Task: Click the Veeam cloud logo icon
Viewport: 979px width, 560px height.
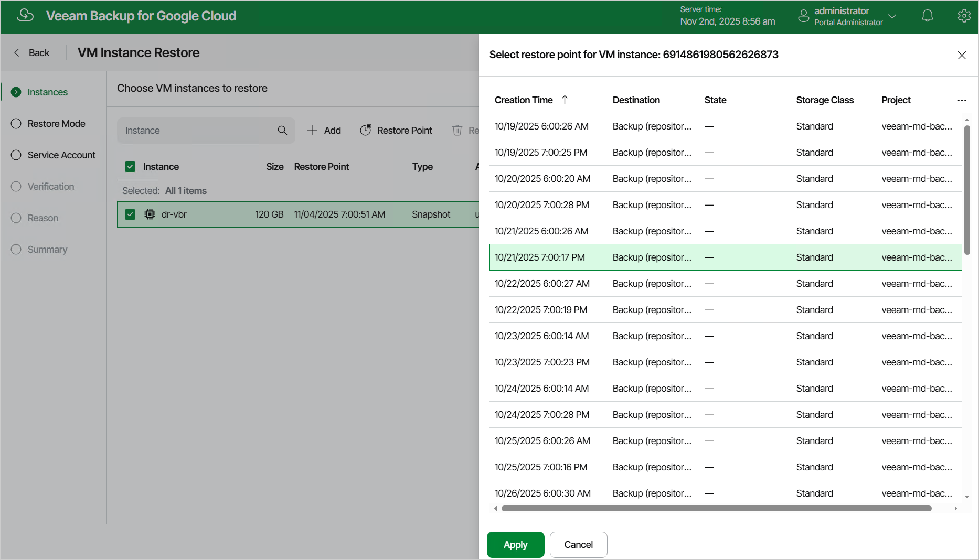Action: (25, 16)
